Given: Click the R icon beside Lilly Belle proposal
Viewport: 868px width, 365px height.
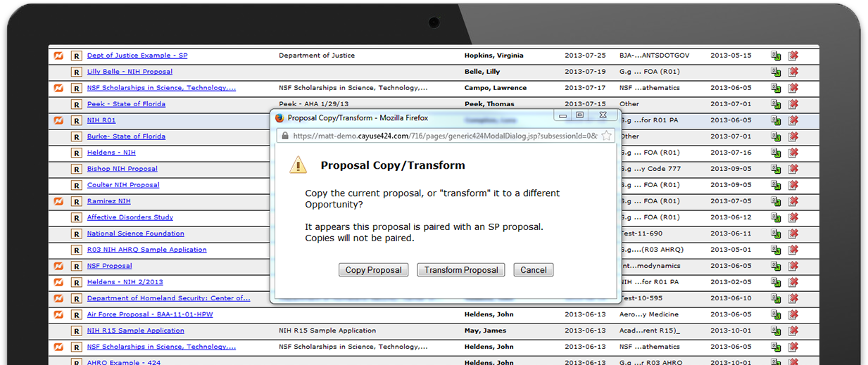Looking at the screenshot, I should click(76, 72).
